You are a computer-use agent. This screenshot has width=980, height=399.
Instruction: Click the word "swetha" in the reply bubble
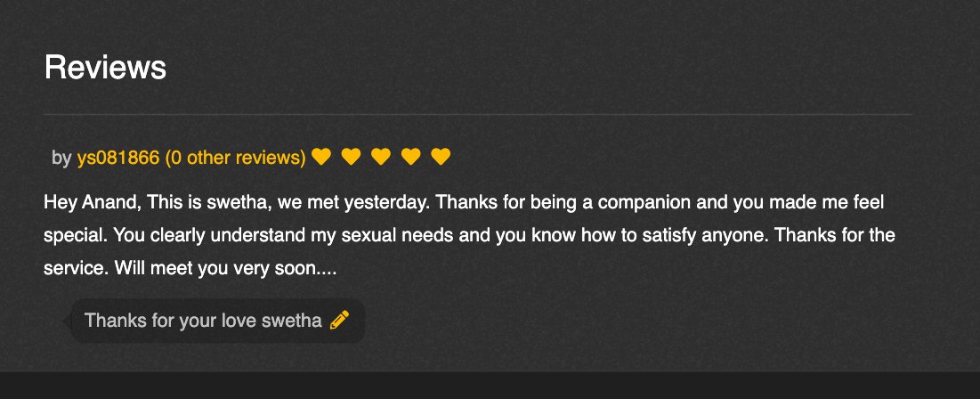point(291,321)
